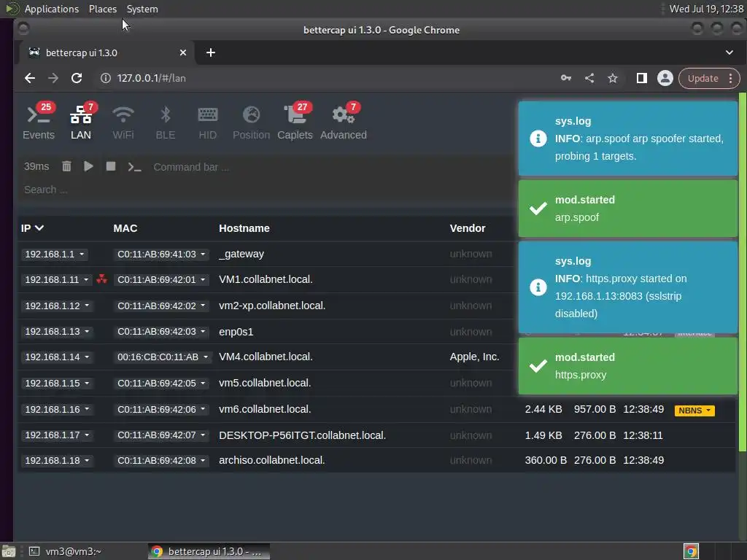The width and height of the screenshot is (747, 560).
Task: Open the Events panel
Action: pyautogui.click(x=39, y=122)
